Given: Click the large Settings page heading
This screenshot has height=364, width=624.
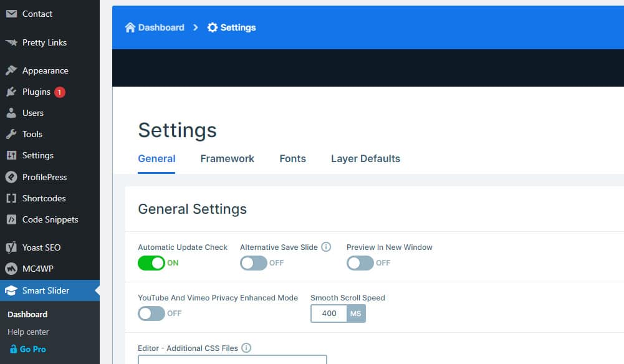Looking at the screenshot, I should coord(178,130).
